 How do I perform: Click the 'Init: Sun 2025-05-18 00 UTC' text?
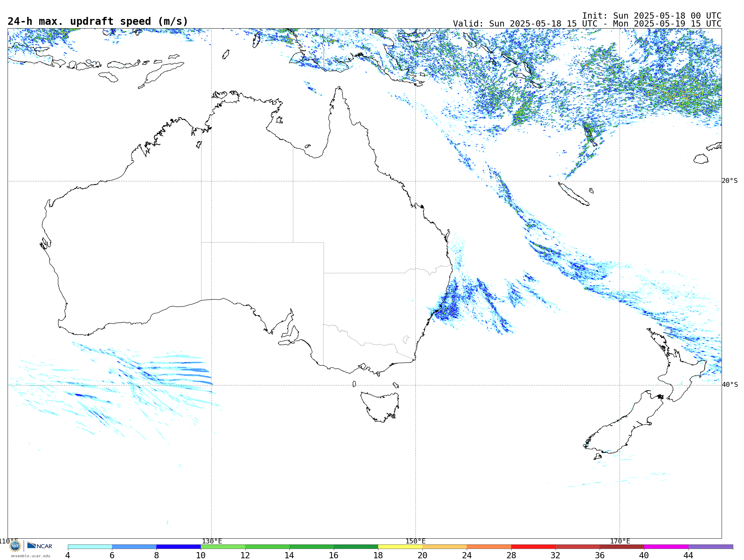(652, 16)
